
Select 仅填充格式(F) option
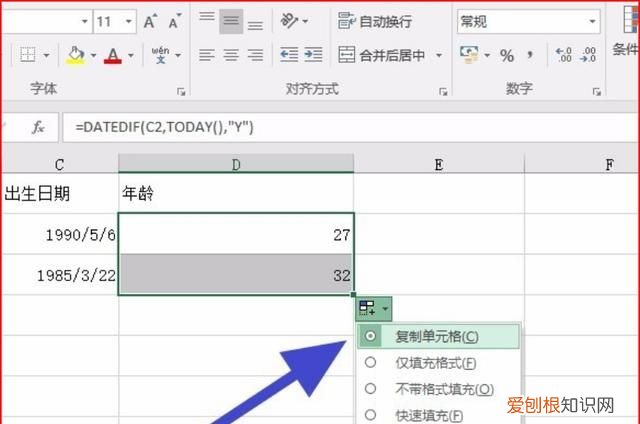pos(438,363)
